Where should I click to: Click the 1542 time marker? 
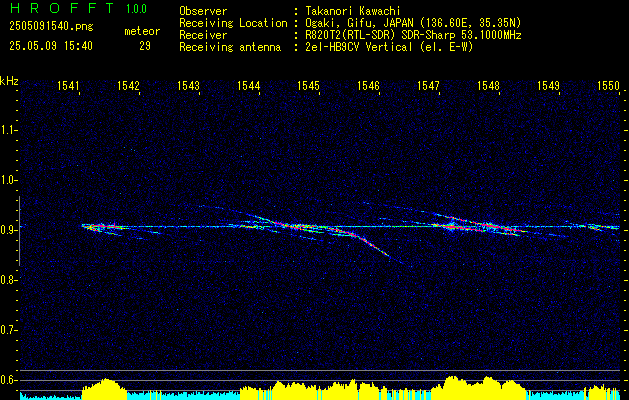(x=128, y=86)
